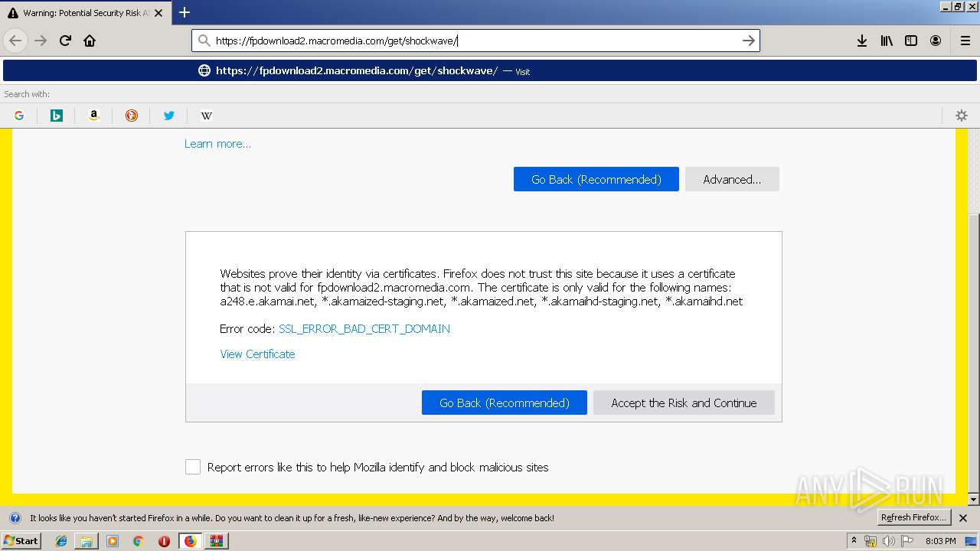
Task: Open a new tab with plus button
Action: (184, 12)
